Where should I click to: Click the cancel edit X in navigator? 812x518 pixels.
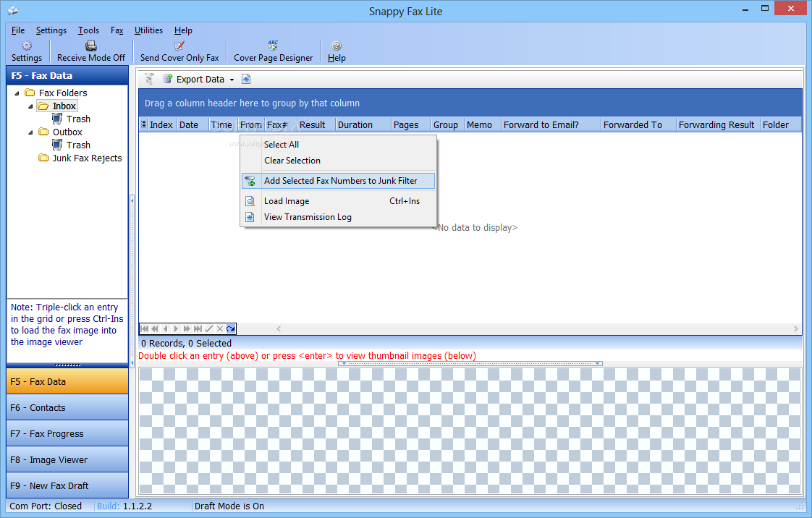pos(219,328)
